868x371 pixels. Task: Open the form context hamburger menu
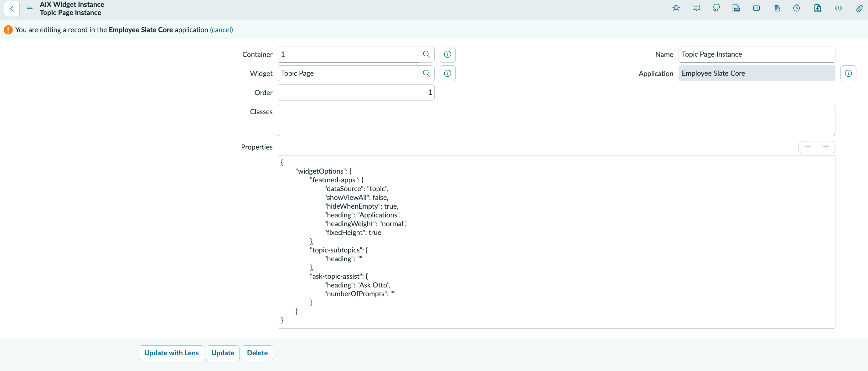tap(30, 9)
